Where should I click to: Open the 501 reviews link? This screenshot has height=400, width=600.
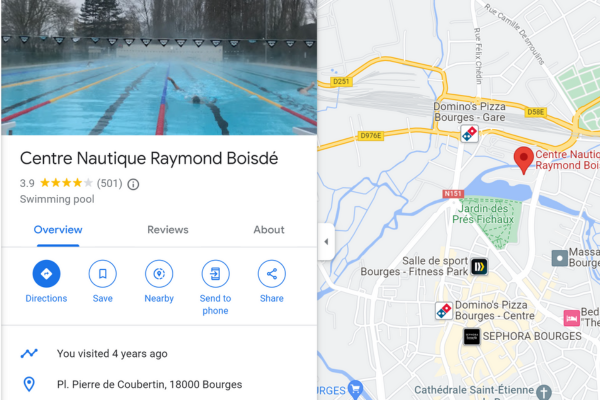[x=109, y=183]
